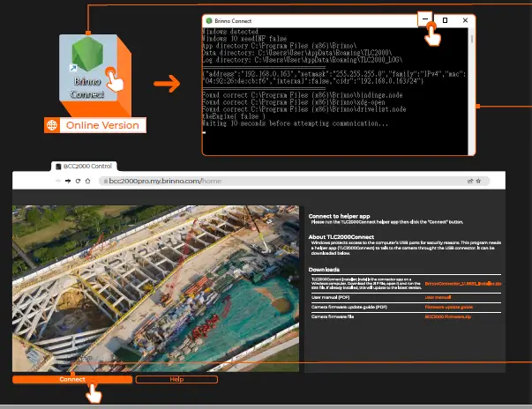The width and height of the screenshot is (532, 409).
Task: Download the BCC2000 Firmware.zip link
Action: click(448, 316)
